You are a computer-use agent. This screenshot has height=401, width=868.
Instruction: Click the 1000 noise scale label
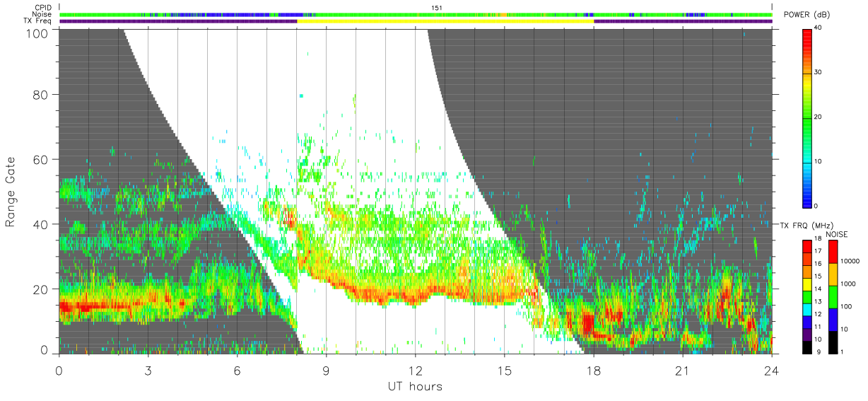point(848,284)
